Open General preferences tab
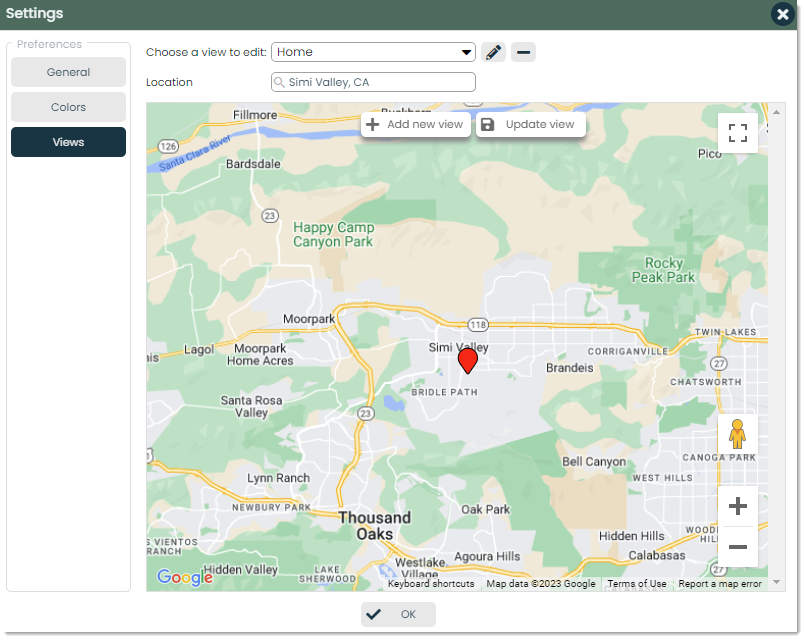This screenshot has height=640, width=805. pyautogui.click(x=68, y=72)
